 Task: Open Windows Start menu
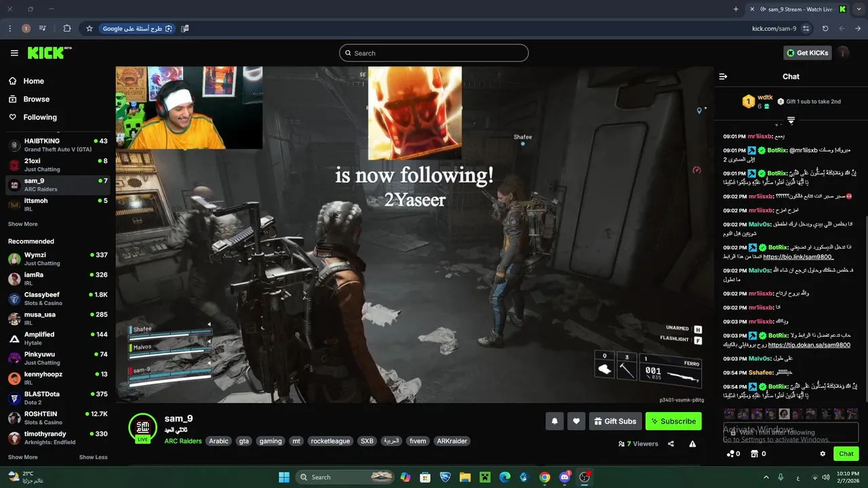(x=284, y=477)
